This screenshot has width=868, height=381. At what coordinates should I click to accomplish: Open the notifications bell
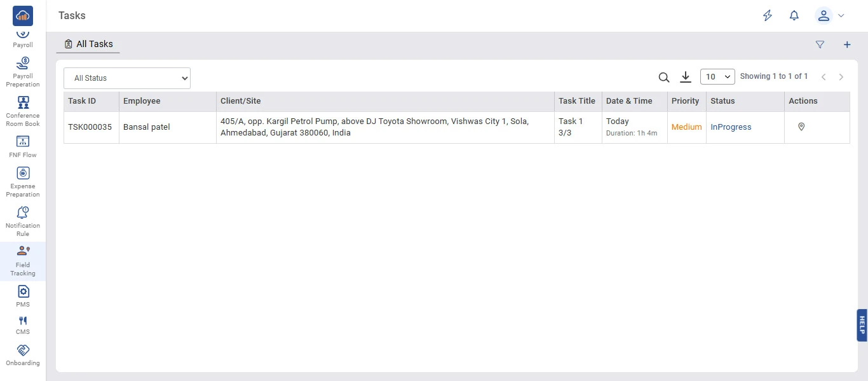[x=794, y=16]
